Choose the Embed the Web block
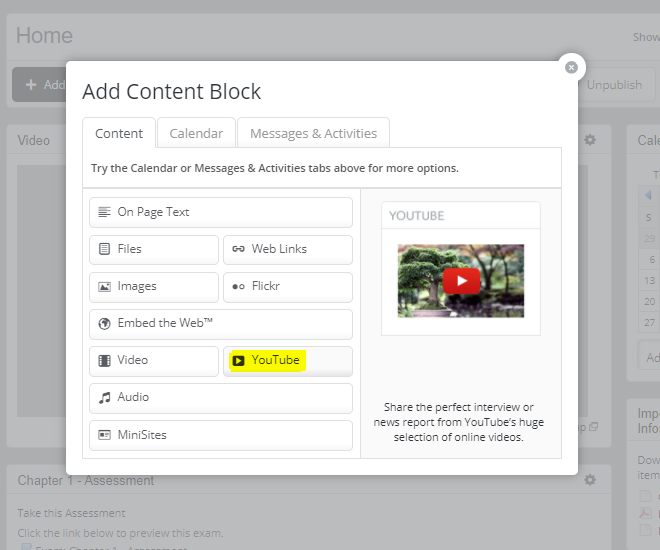Screen dimensions: 660x550 click(x=221, y=324)
